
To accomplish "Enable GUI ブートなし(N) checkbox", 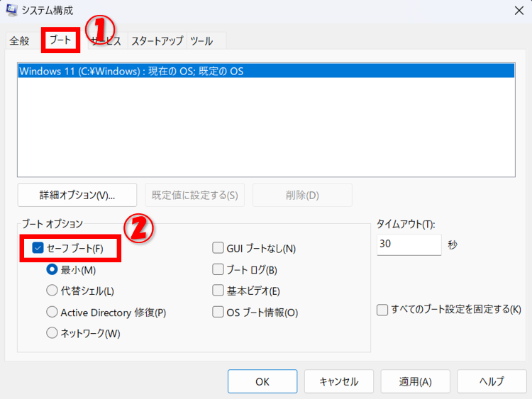I will pos(218,248).
